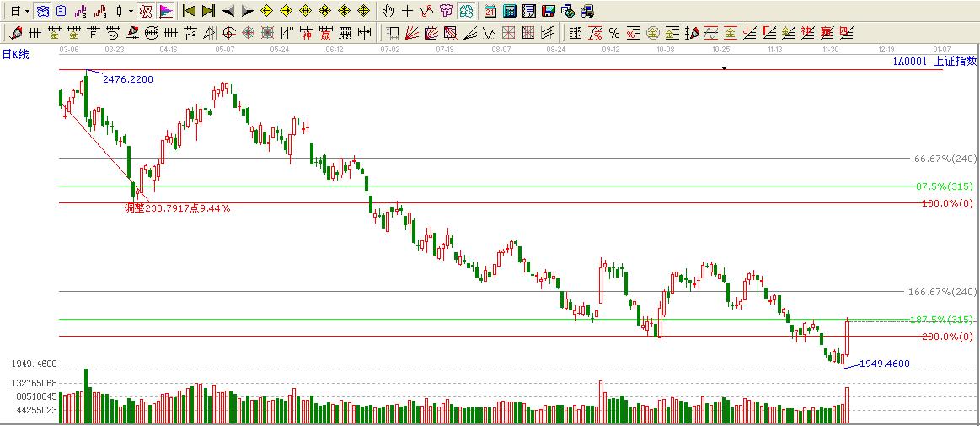The height and width of the screenshot is (426, 980).
Task: Click the floppy disk save icon
Action: tap(548, 11)
